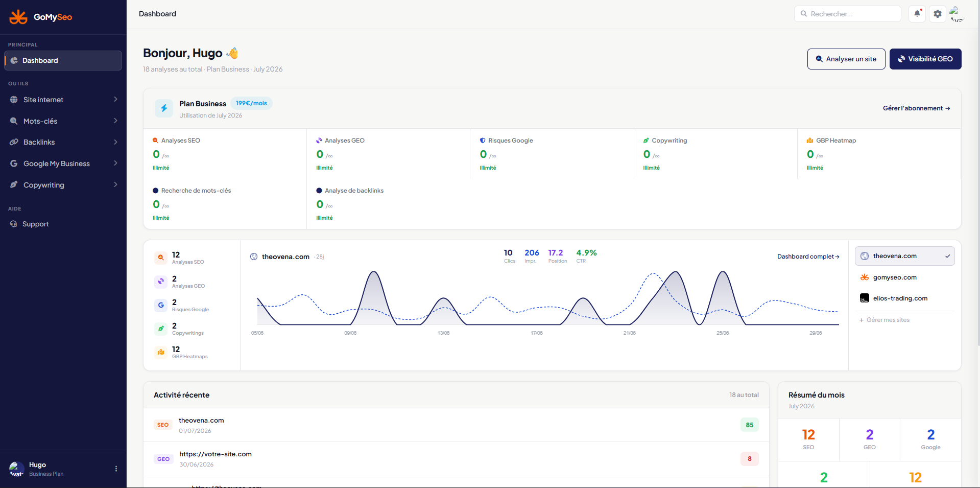Open the theovena.com recent activity row
980x488 pixels.
456,425
